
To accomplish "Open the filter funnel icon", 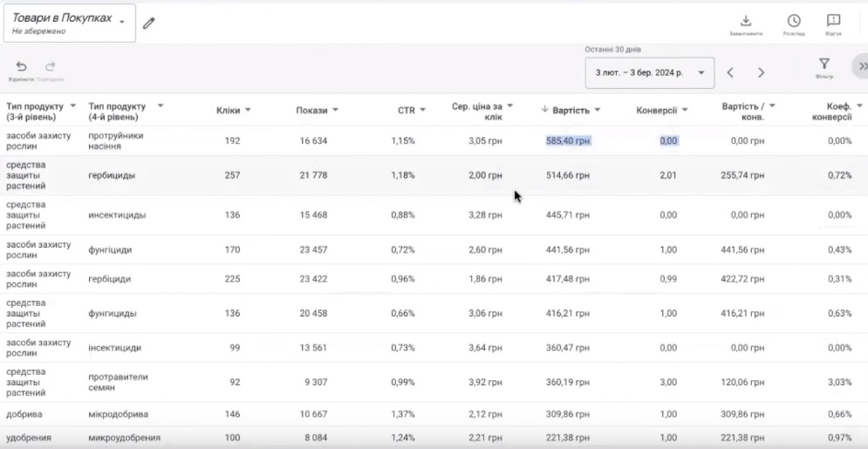I will pyautogui.click(x=824, y=65).
